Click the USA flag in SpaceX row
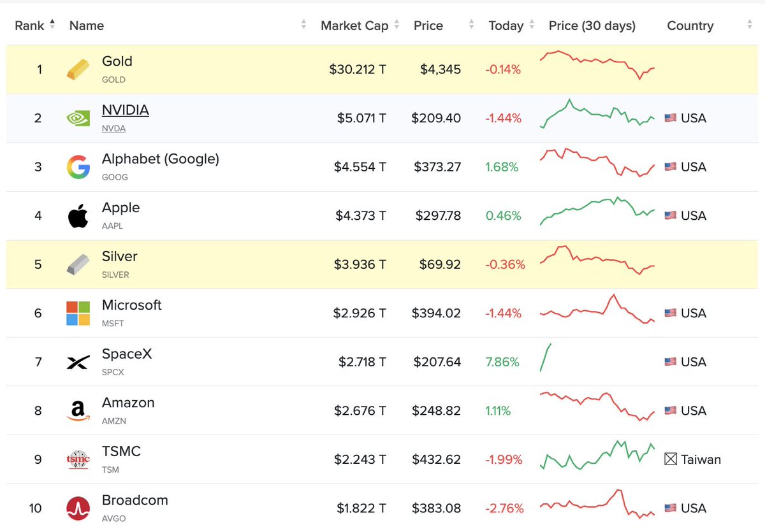The image size is (765, 532). [x=670, y=362]
